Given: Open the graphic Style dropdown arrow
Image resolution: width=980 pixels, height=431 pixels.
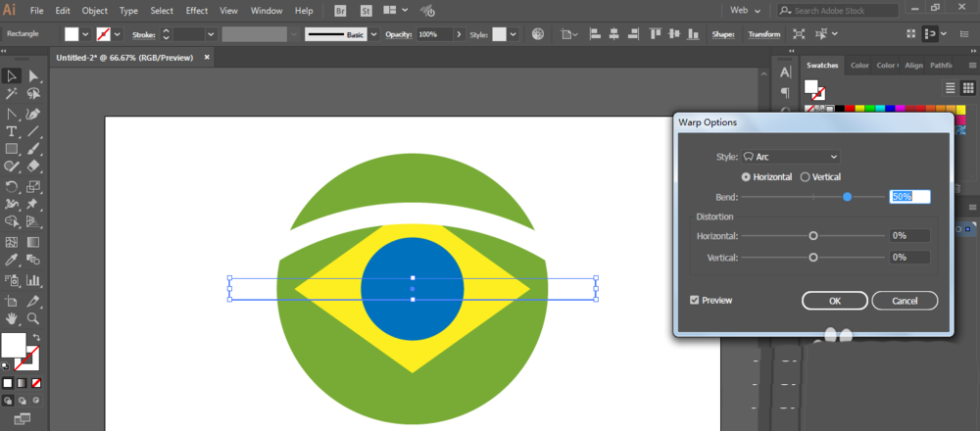Looking at the screenshot, I should click(x=514, y=34).
